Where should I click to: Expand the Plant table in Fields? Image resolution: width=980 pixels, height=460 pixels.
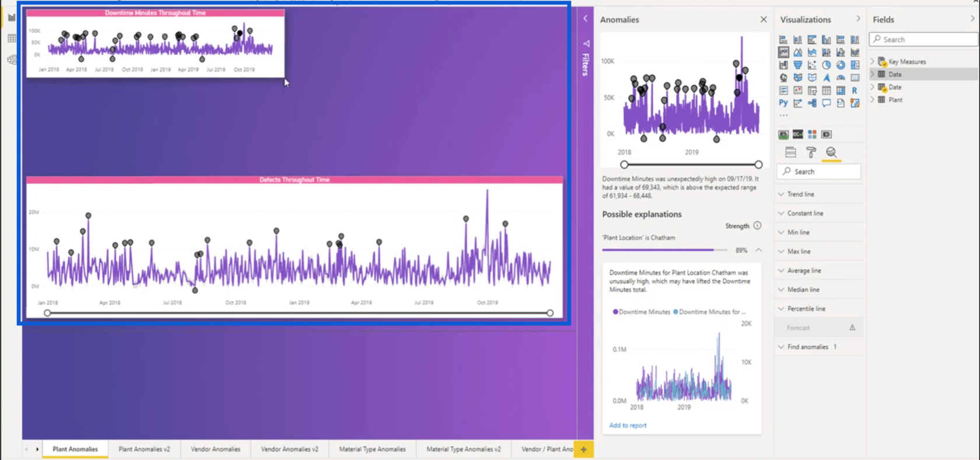tap(873, 100)
